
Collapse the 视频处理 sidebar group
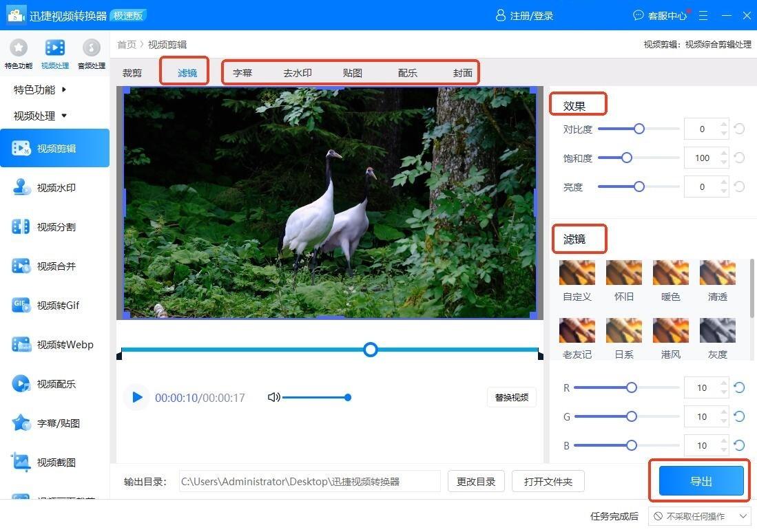coord(41,116)
